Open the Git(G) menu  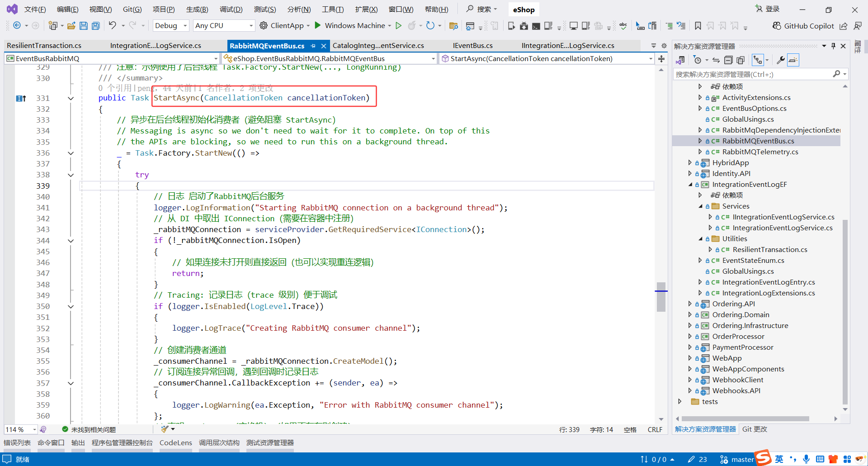pos(132,10)
